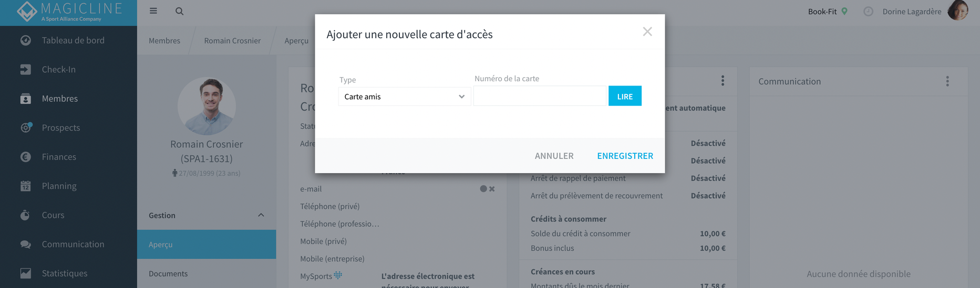
Task: Click the Tableau de bord gauge icon
Action: pyautogui.click(x=25, y=40)
